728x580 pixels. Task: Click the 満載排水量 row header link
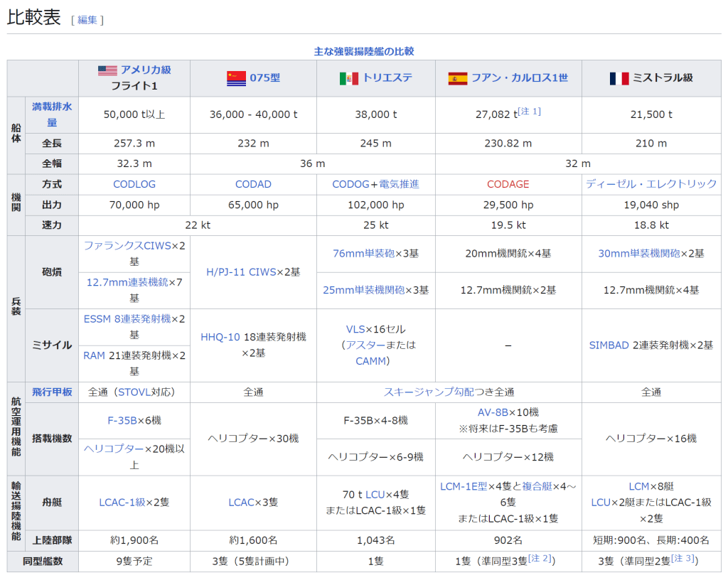coord(51,114)
